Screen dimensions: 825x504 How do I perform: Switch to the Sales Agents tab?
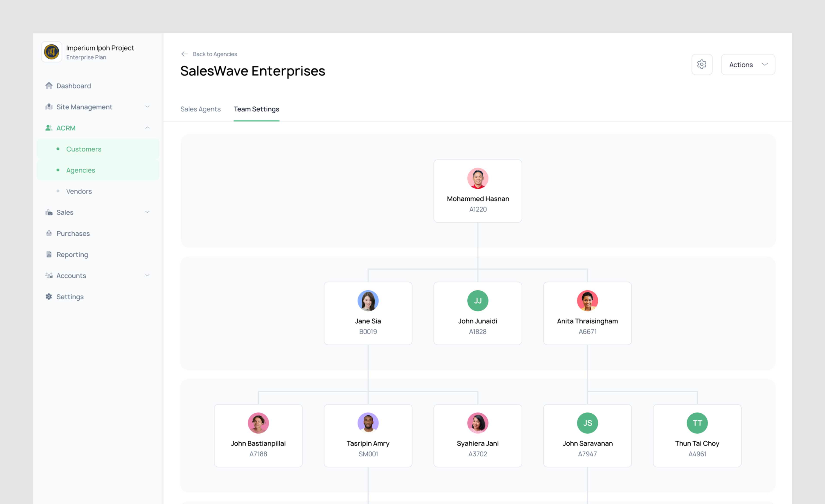point(200,109)
